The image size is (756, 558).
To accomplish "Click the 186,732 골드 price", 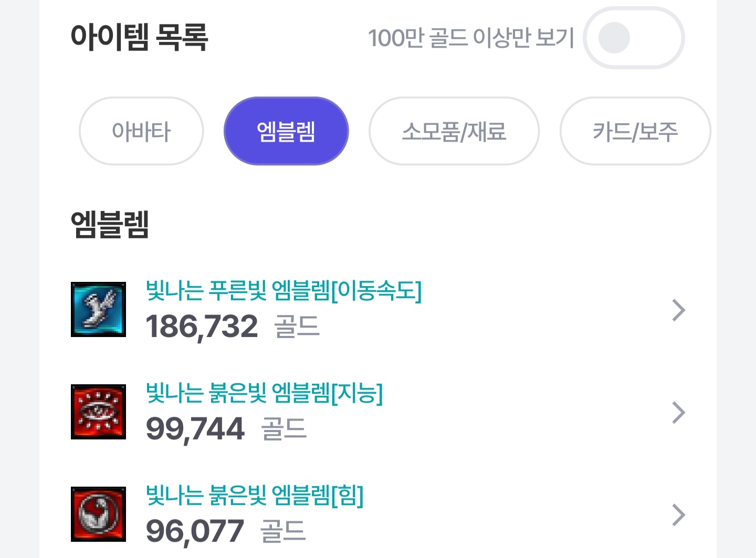I will coord(233,327).
